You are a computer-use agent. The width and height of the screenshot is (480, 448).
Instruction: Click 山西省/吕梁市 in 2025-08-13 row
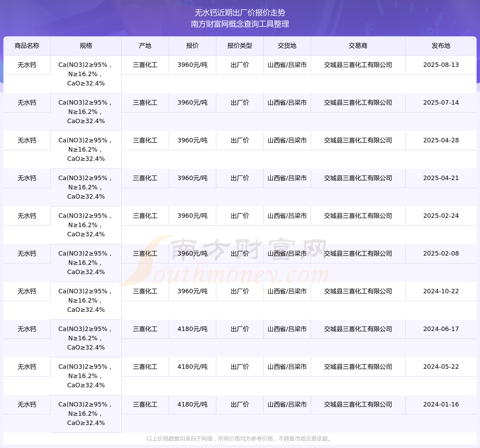pyautogui.click(x=287, y=65)
